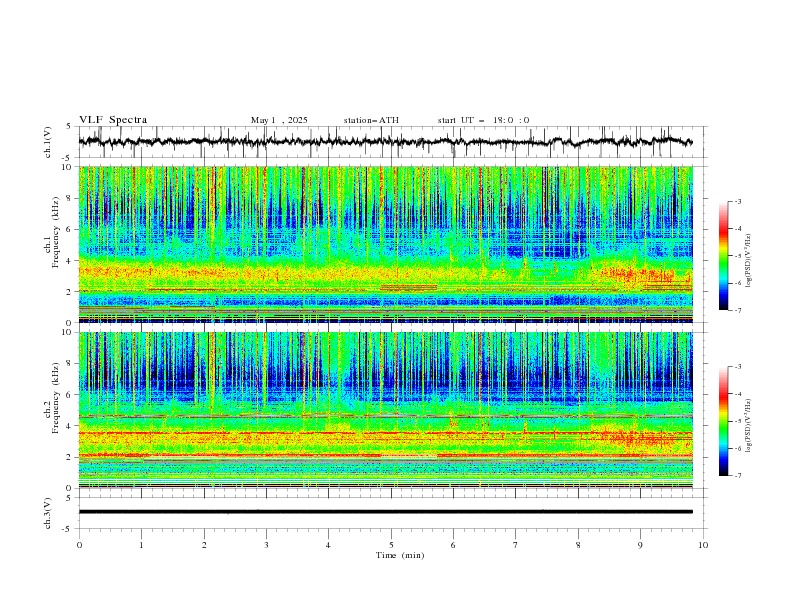This screenshot has width=792, height=612.
Task: Click the "ch.3(V)" axis label
Action: pos(48,513)
